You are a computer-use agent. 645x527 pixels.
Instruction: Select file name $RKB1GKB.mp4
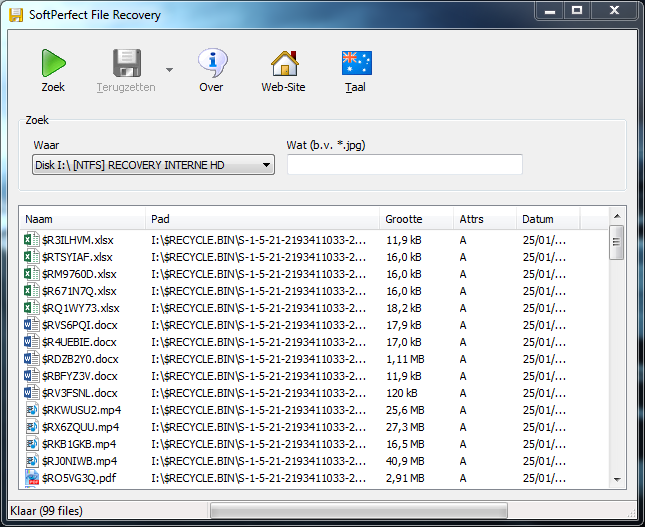coord(79,444)
